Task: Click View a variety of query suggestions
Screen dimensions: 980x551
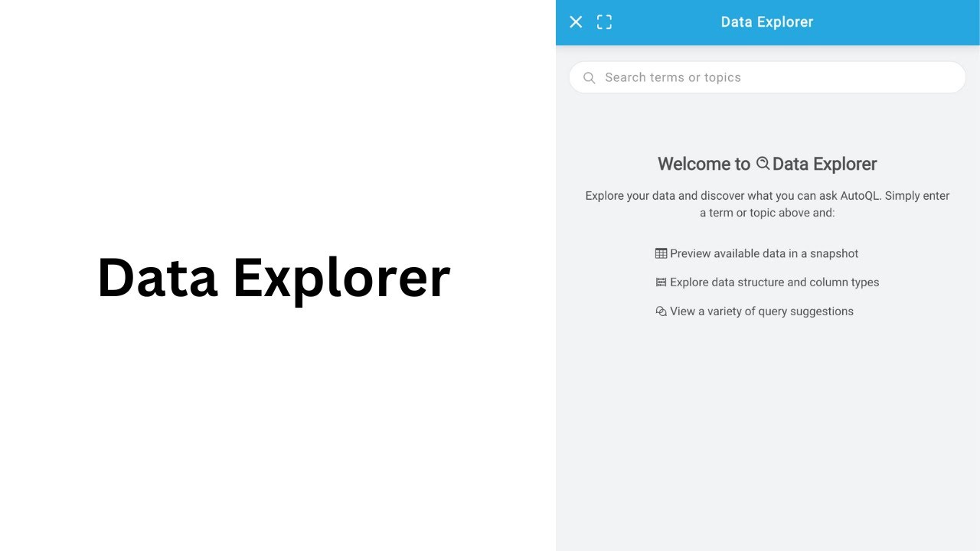Action: [x=762, y=311]
